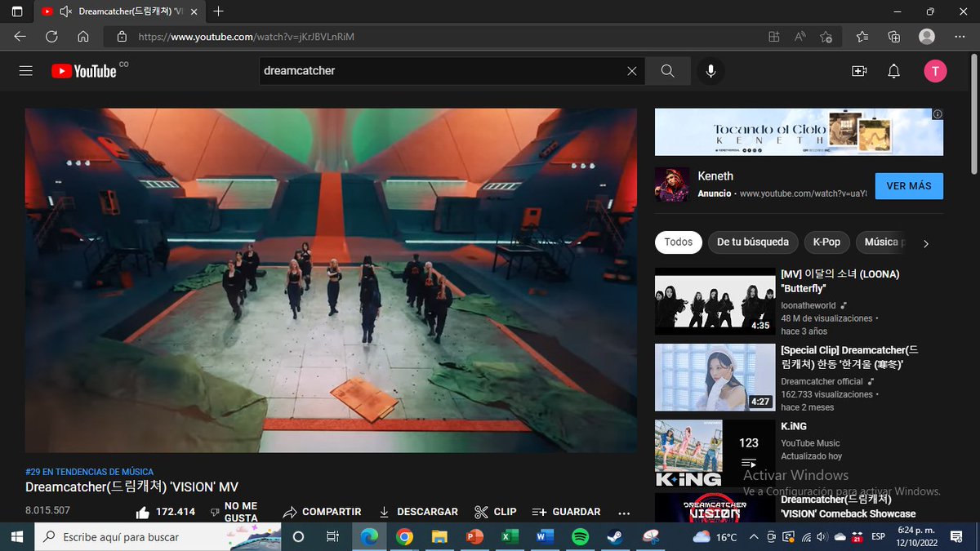Click the VISION MV video player

pos(331,280)
